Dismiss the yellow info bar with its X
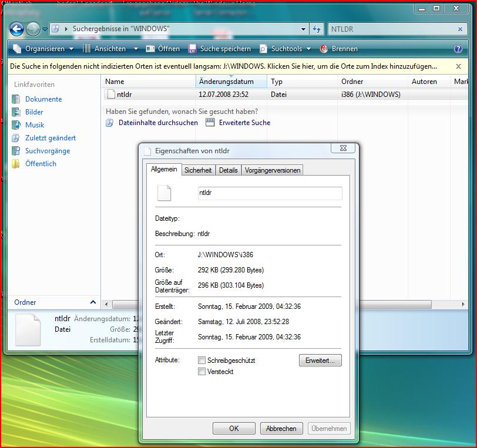This screenshot has height=448, width=477. tap(458, 66)
